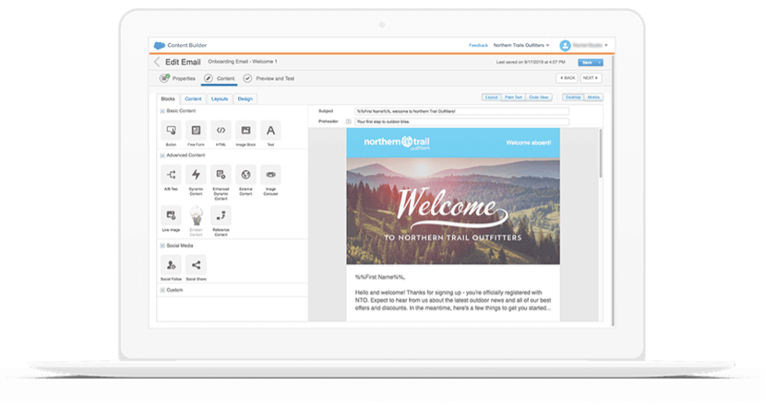Switch to Layout view

(x=492, y=98)
